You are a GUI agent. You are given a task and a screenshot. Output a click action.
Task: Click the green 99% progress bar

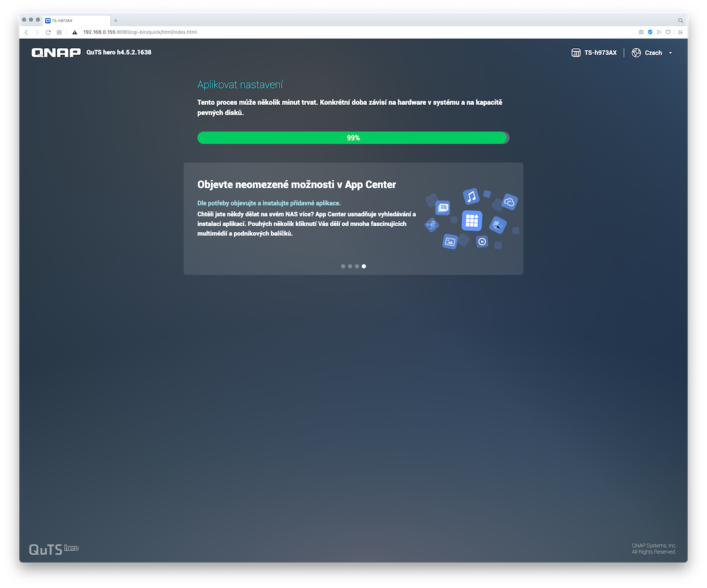[353, 138]
